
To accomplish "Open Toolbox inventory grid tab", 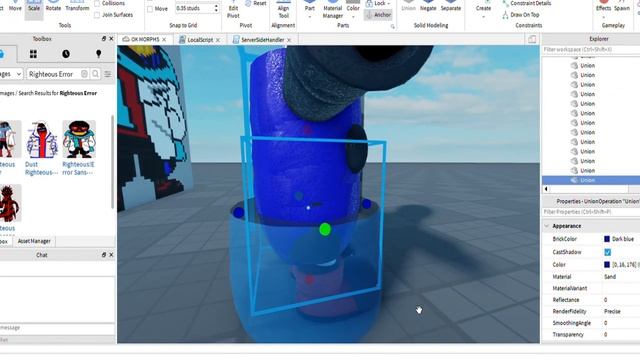I will point(33,54).
